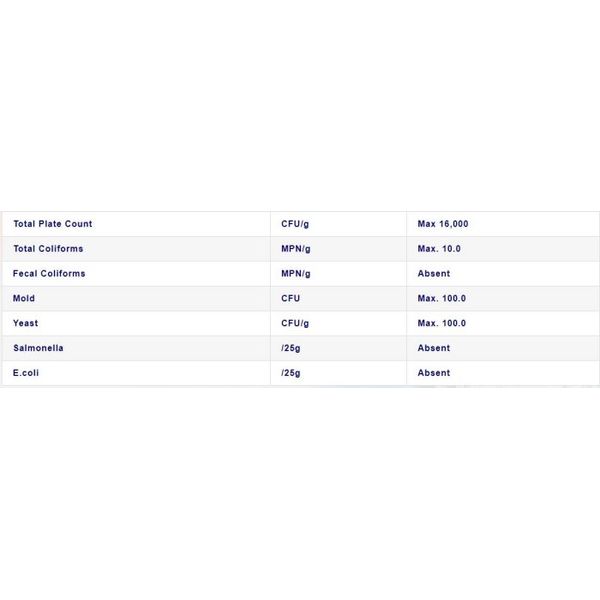Select /25g unit in E.coli row

pyautogui.click(x=291, y=373)
